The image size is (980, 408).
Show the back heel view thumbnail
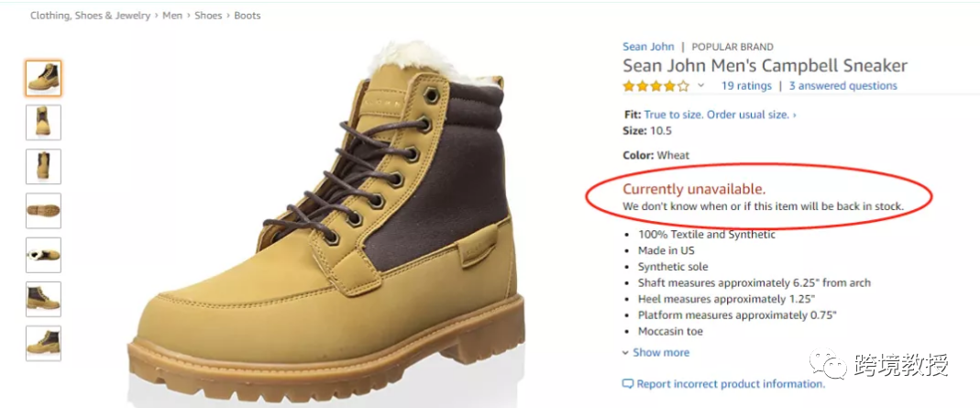pyautogui.click(x=43, y=166)
